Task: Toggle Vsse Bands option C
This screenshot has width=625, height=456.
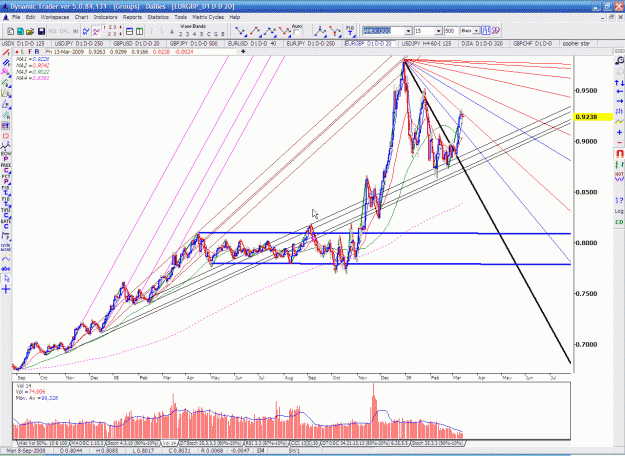Action: pyautogui.click(x=208, y=34)
